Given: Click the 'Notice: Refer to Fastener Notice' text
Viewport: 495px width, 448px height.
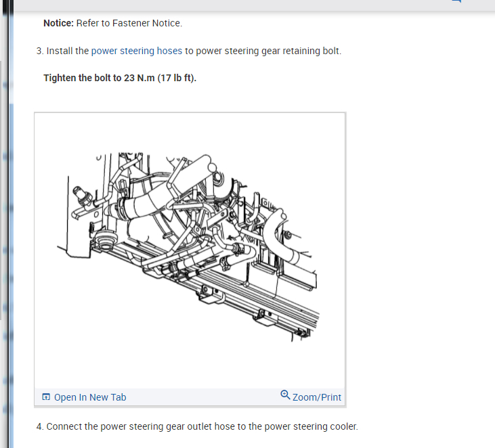Looking at the screenshot, I should (x=112, y=23).
